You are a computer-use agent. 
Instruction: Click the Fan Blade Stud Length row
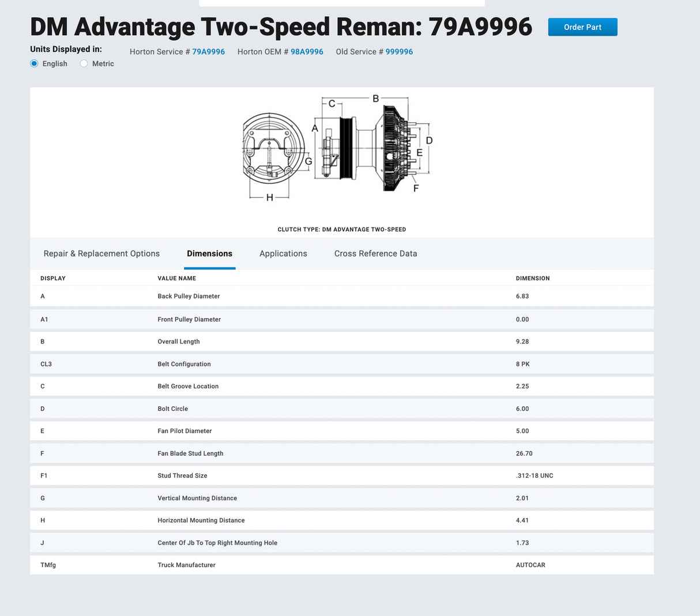(341, 454)
